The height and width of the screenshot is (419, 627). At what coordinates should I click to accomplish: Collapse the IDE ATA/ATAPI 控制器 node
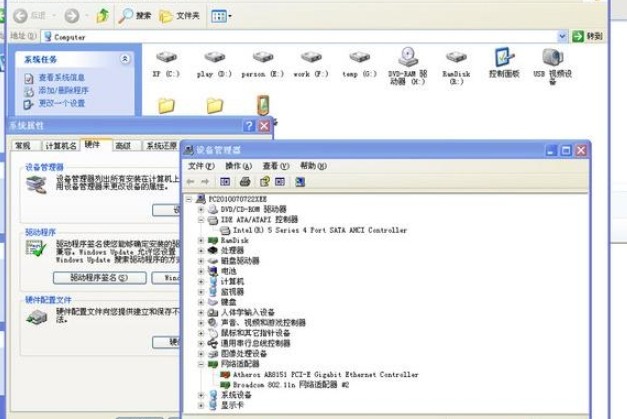tap(201, 219)
